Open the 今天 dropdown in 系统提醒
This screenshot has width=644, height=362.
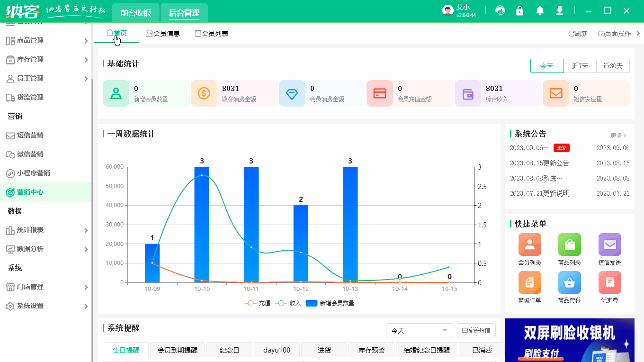click(x=419, y=330)
